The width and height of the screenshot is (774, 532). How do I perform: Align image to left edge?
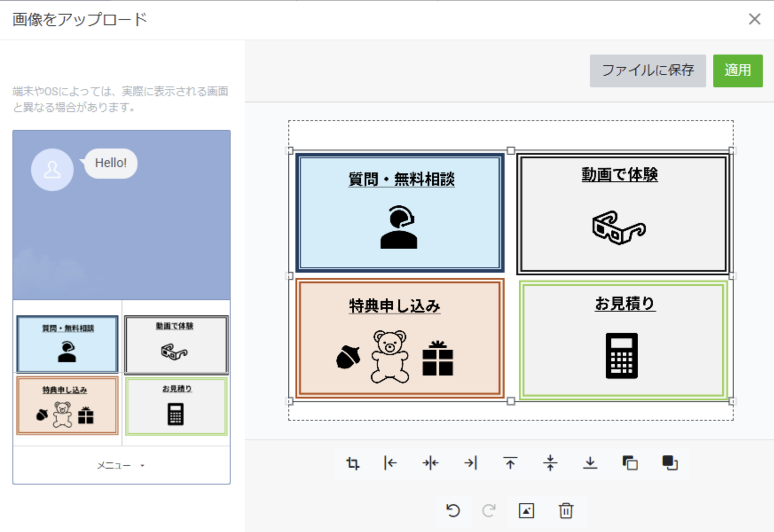pyautogui.click(x=390, y=463)
